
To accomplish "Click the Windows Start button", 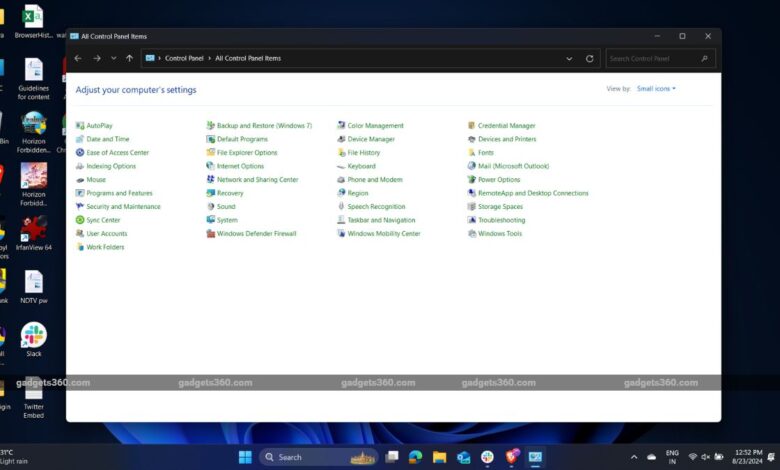I will pyautogui.click(x=245, y=457).
